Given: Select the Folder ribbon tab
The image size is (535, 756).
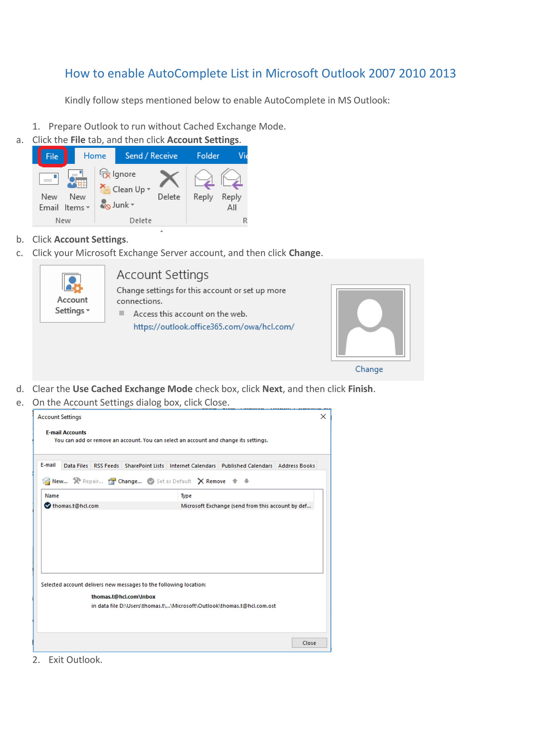Looking at the screenshot, I should point(208,156).
